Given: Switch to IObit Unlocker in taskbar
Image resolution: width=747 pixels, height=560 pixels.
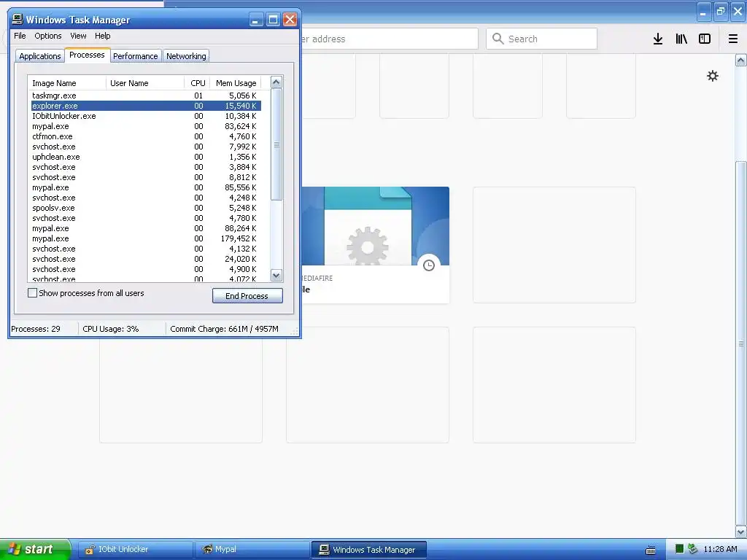Looking at the screenshot, I should (x=135, y=550).
